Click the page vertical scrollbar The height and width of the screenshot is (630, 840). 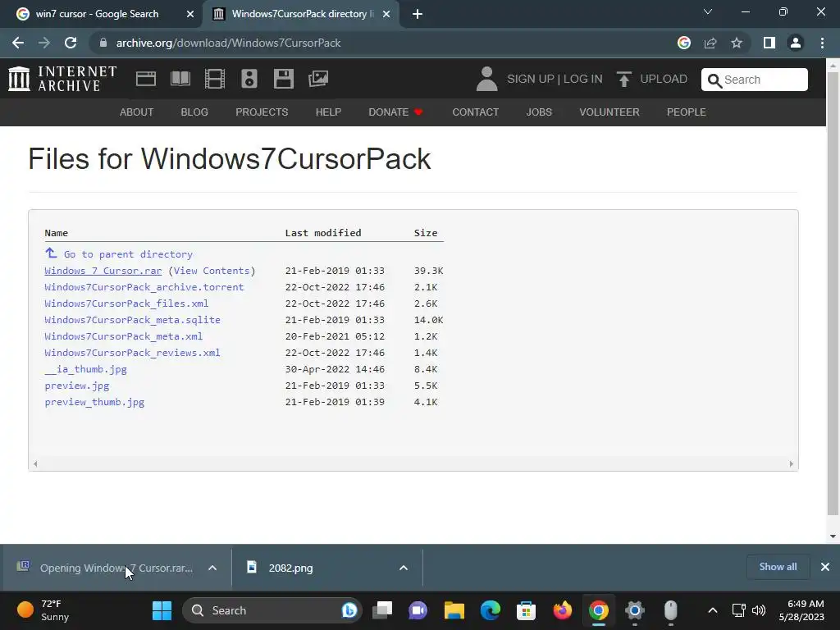point(833,292)
